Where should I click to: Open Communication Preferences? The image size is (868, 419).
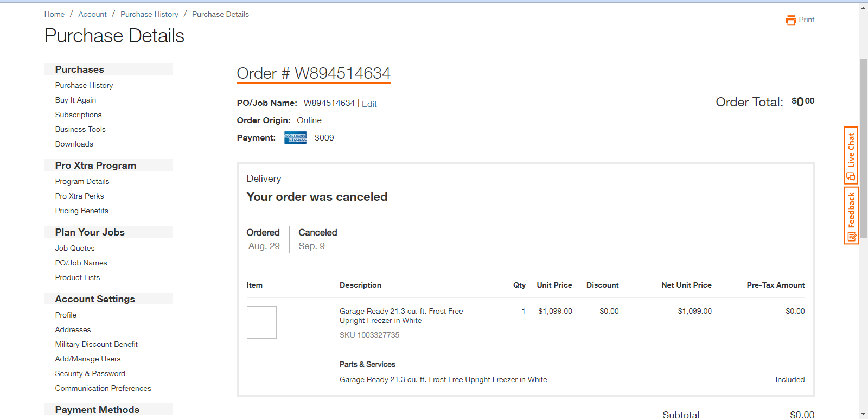[103, 388]
